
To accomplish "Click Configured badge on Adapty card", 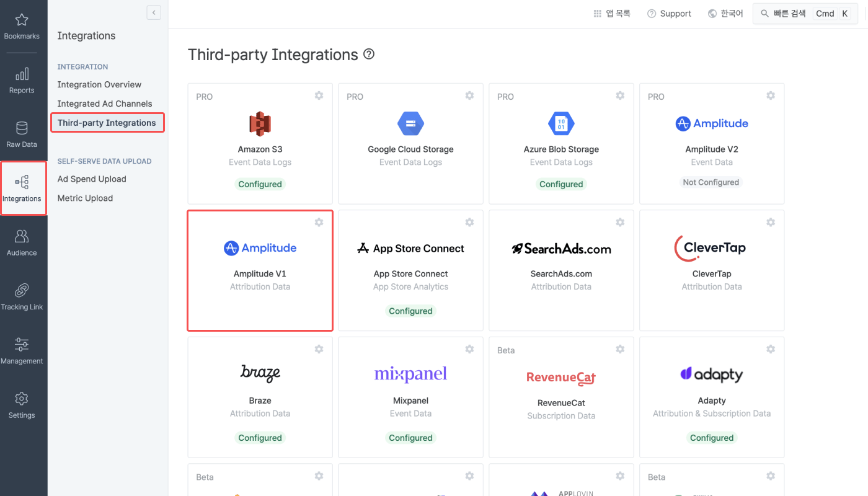I will (x=712, y=438).
